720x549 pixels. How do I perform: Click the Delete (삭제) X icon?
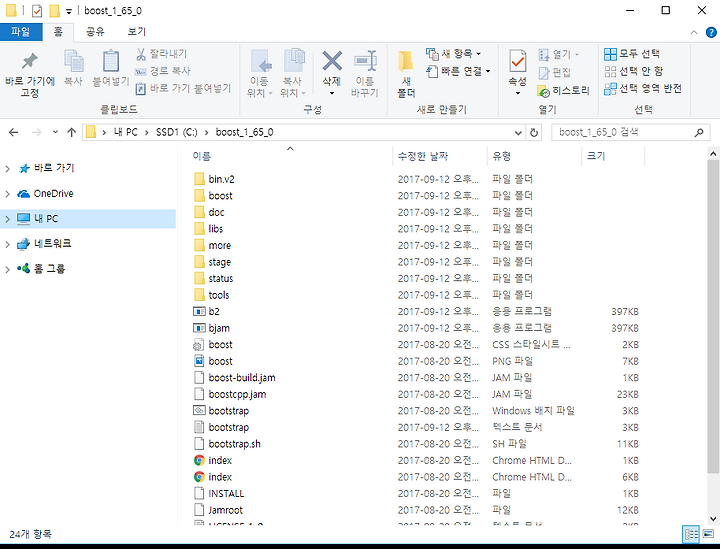(x=332, y=61)
